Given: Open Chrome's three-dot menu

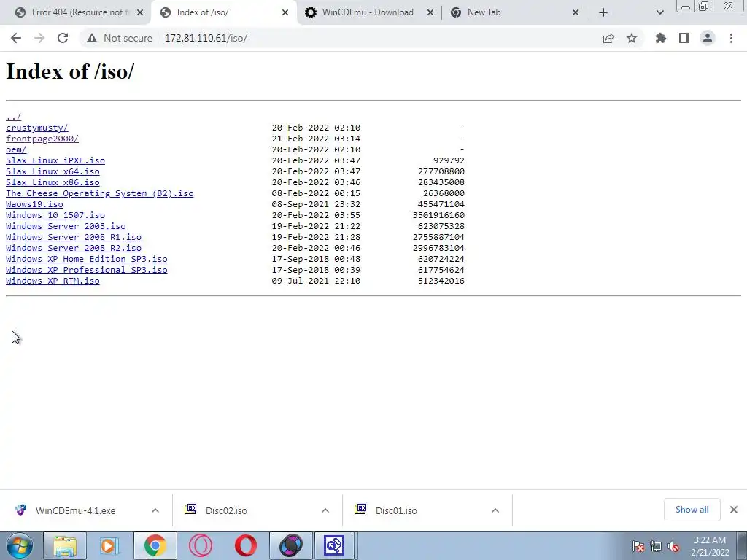Looking at the screenshot, I should (x=731, y=38).
